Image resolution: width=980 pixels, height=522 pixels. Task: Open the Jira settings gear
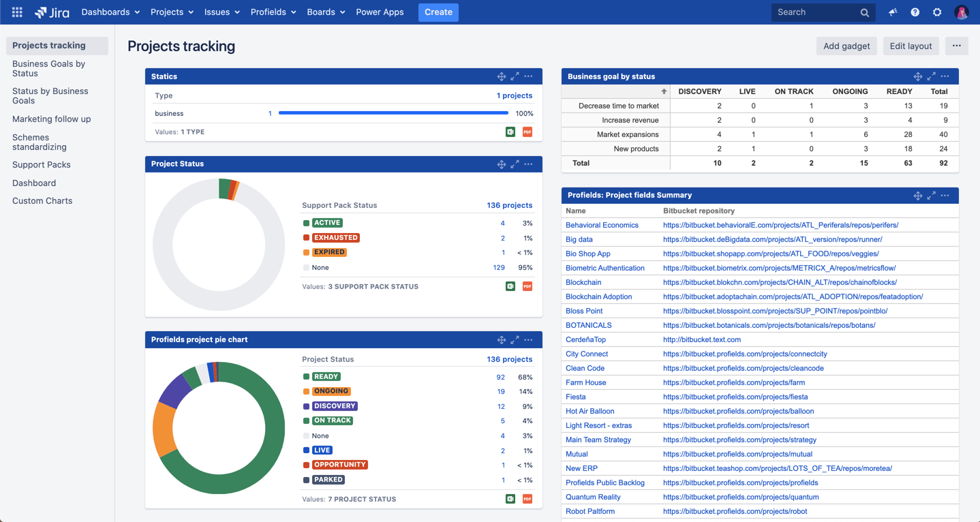click(937, 12)
